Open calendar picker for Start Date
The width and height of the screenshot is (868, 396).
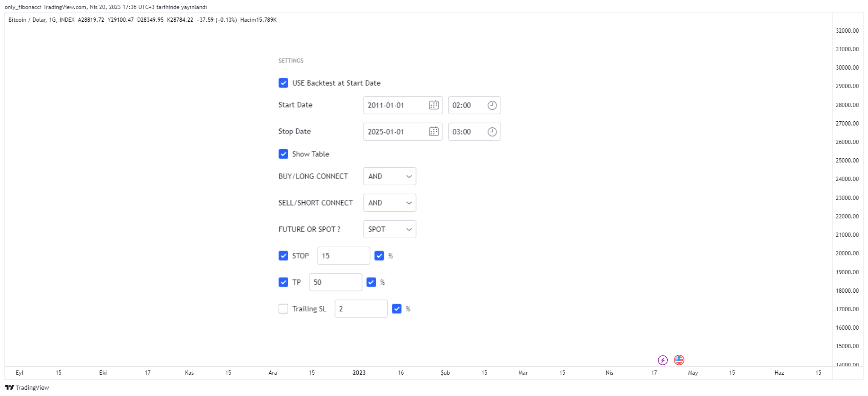coord(434,105)
